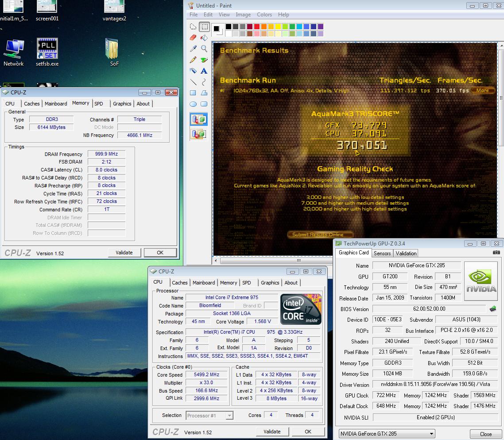Image resolution: width=504 pixels, height=440 pixels.
Task: Pick the Rectangle shape tool
Action: (x=193, y=93)
